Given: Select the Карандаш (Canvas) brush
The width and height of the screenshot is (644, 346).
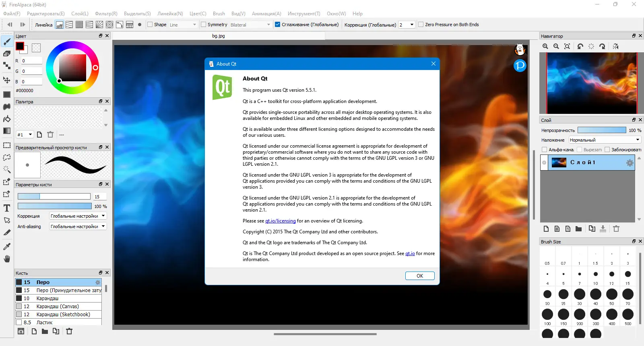Looking at the screenshot, I should pos(58,307).
